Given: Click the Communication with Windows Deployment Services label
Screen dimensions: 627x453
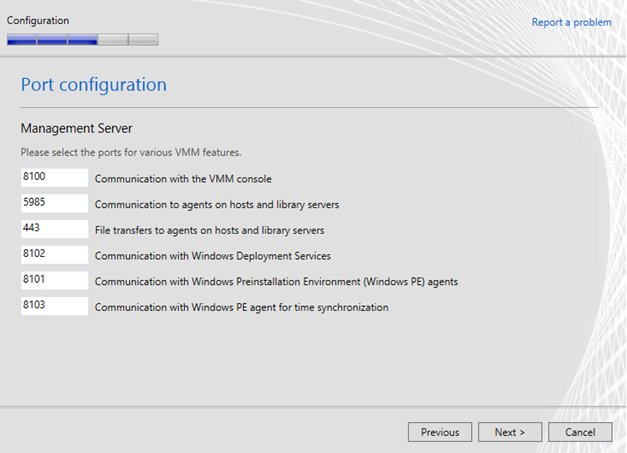Looking at the screenshot, I should (x=213, y=256).
